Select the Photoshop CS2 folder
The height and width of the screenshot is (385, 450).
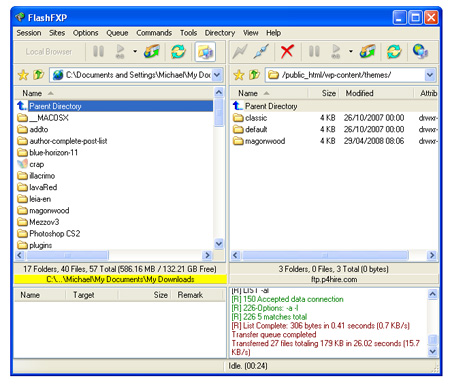coord(49,234)
